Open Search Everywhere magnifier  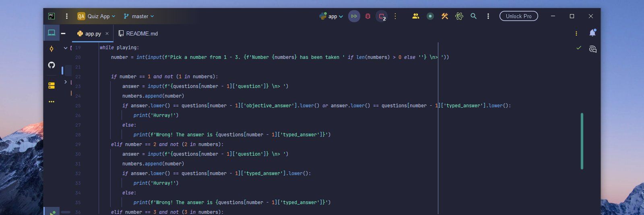(474, 16)
